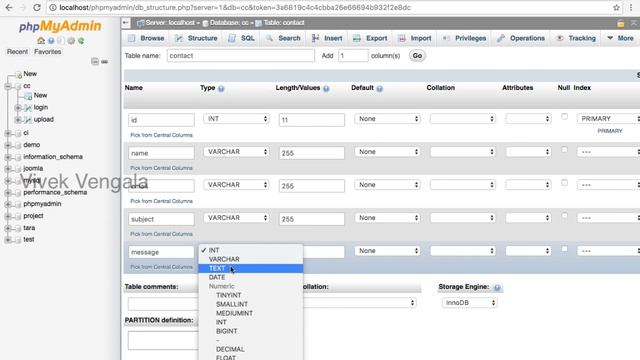Click help icon next to Type
The height and width of the screenshot is (360, 640).
tap(221, 88)
